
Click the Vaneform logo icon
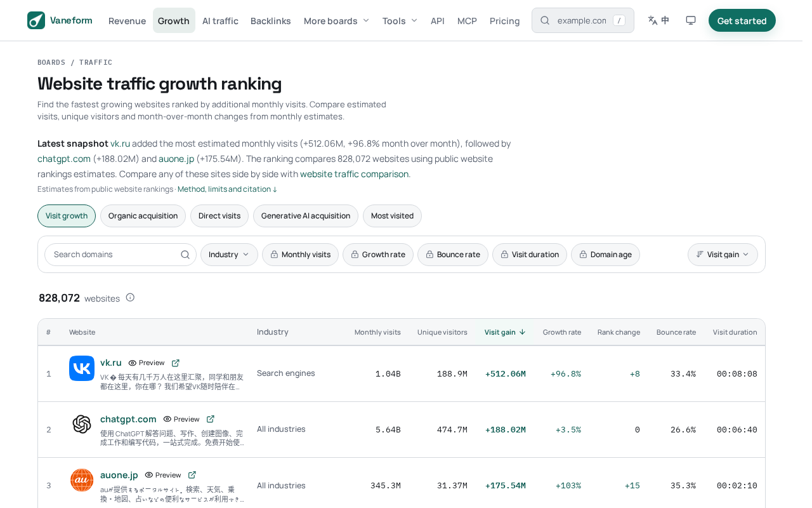[x=36, y=20]
